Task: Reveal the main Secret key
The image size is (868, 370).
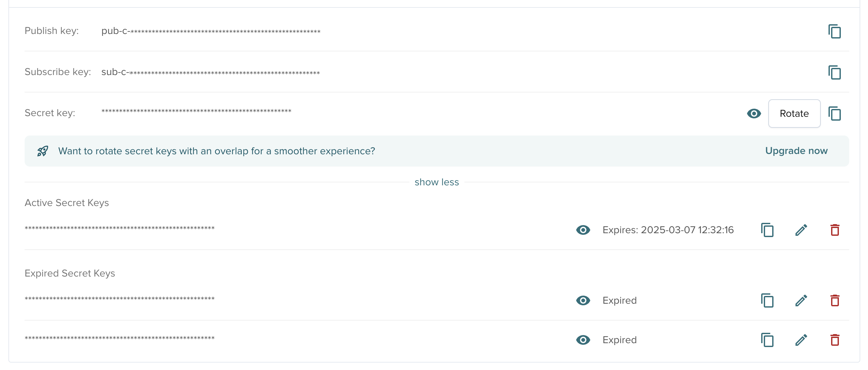Action: point(754,114)
